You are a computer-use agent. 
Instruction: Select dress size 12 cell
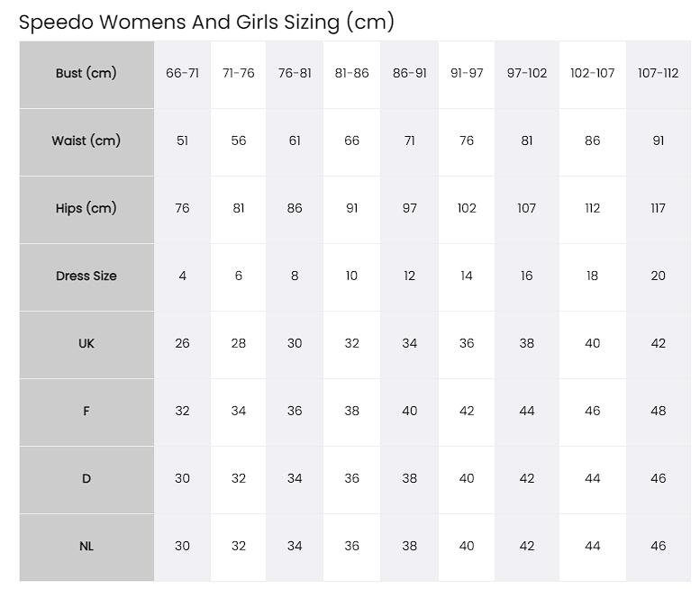pos(409,277)
